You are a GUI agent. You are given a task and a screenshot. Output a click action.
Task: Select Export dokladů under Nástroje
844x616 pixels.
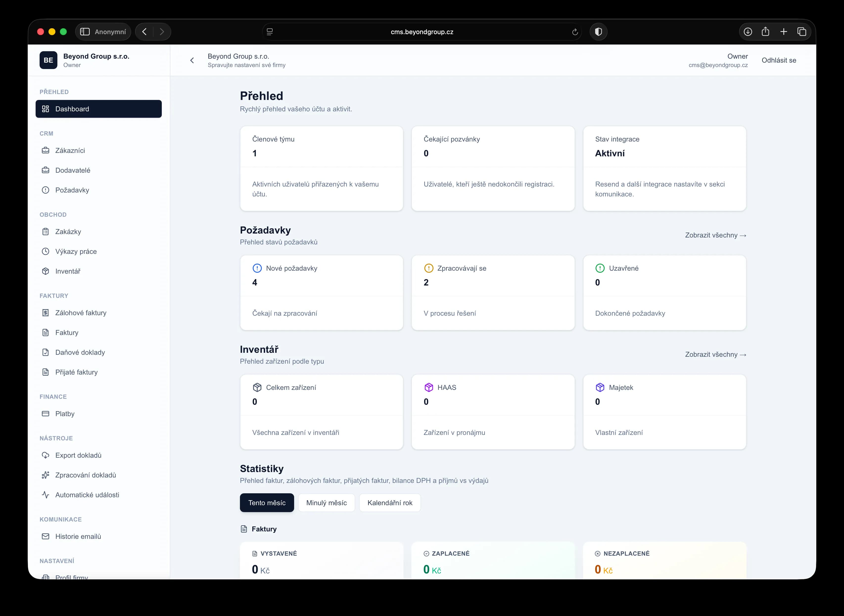78,455
